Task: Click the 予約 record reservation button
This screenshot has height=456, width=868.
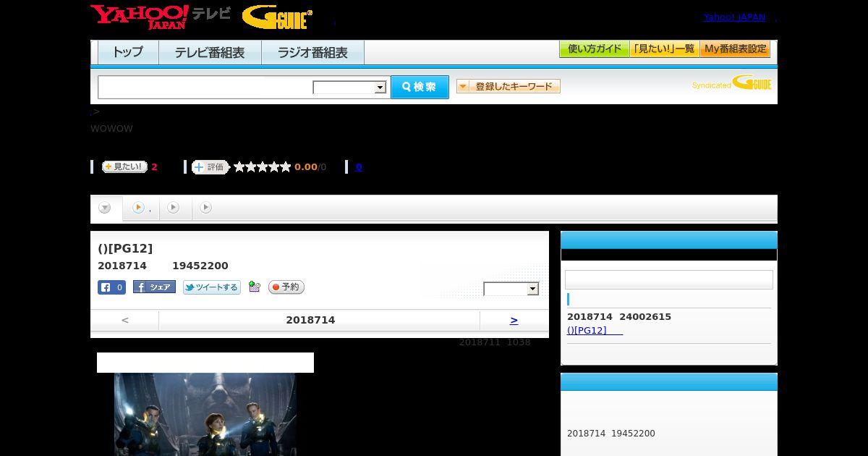Action: (x=286, y=287)
